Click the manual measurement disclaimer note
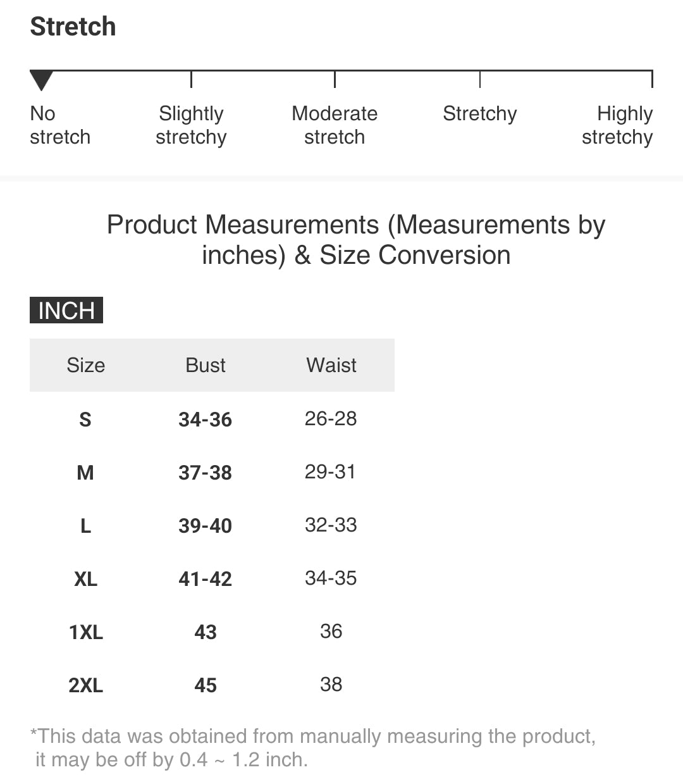 (x=313, y=747)
